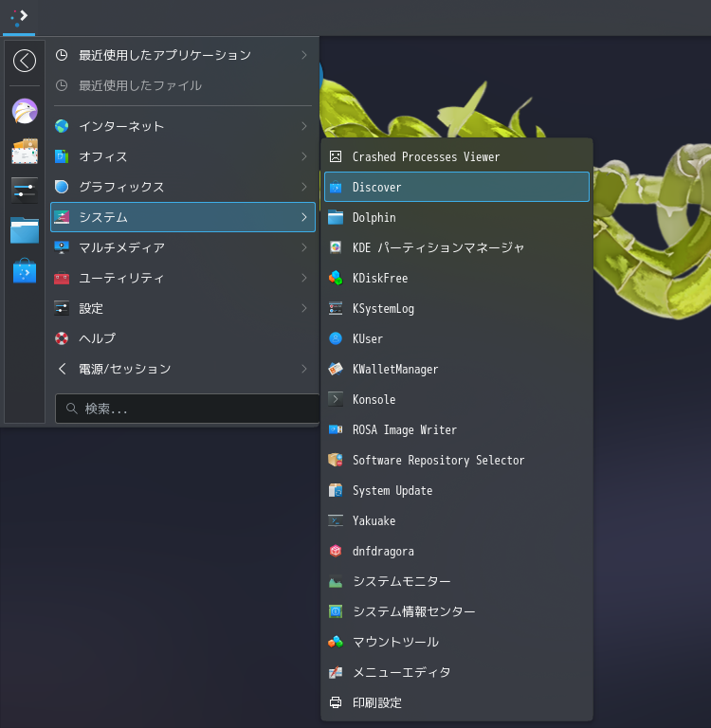Viewport: 711px width, 728px height.
Task: Select the Yakuake label
Action: (x=374, y=520)
